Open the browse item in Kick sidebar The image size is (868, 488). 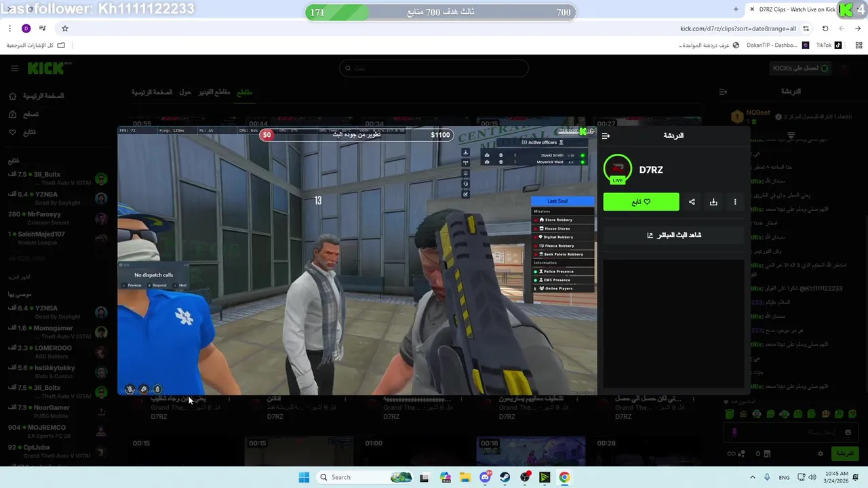point(23,115)
